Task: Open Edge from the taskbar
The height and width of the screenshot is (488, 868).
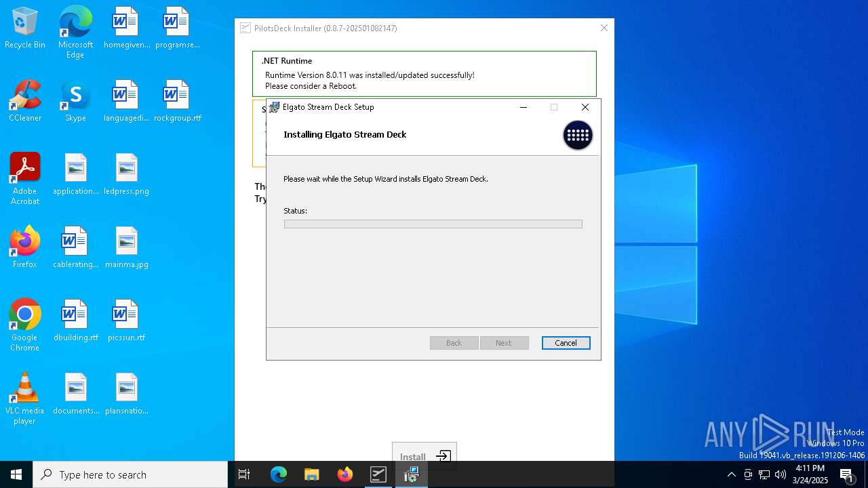Action: (279, 474)
